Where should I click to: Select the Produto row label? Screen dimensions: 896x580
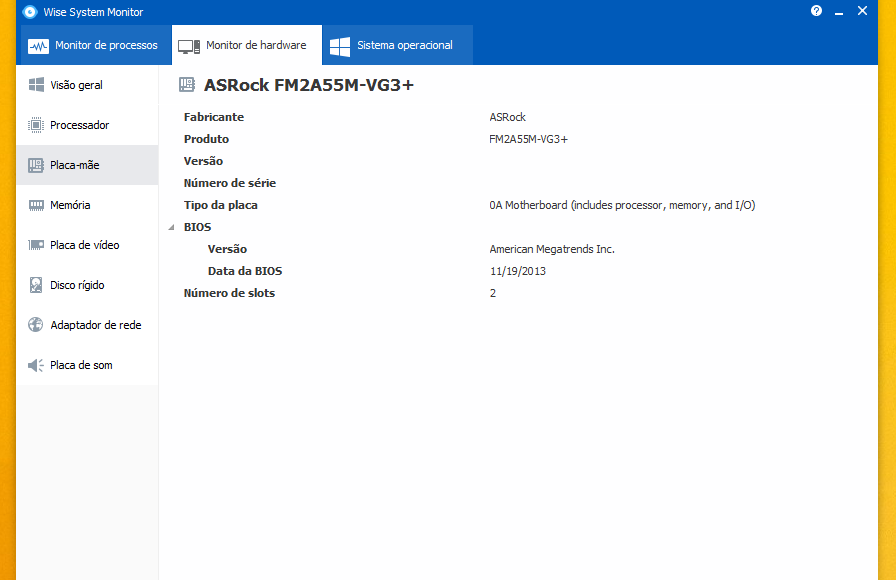pyautogui.click(x=206, y=139)
